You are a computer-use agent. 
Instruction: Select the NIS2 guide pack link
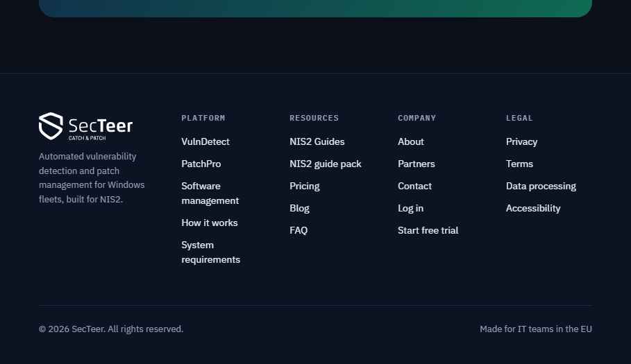(x=325, y=164)
